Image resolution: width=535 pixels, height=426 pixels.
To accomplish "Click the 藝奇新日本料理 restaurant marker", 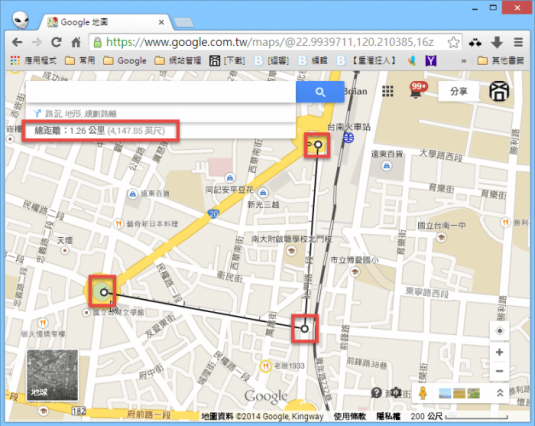I will pos(118,224).
